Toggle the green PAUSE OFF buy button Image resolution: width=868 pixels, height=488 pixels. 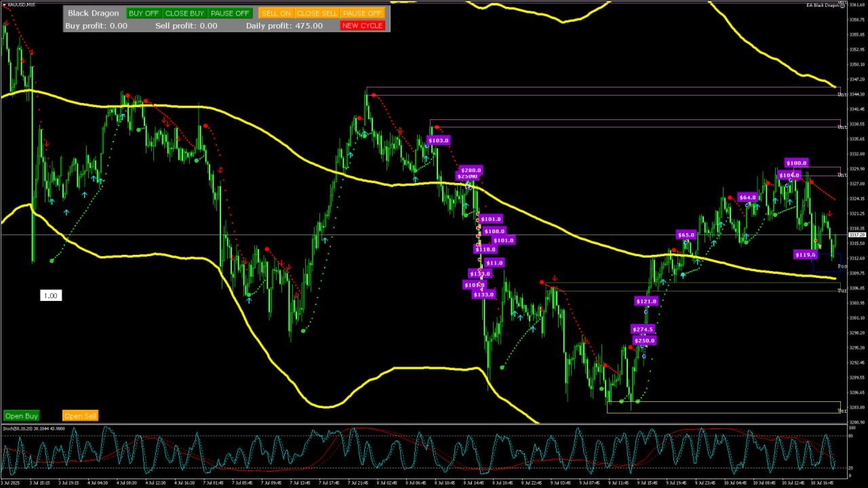230,13
